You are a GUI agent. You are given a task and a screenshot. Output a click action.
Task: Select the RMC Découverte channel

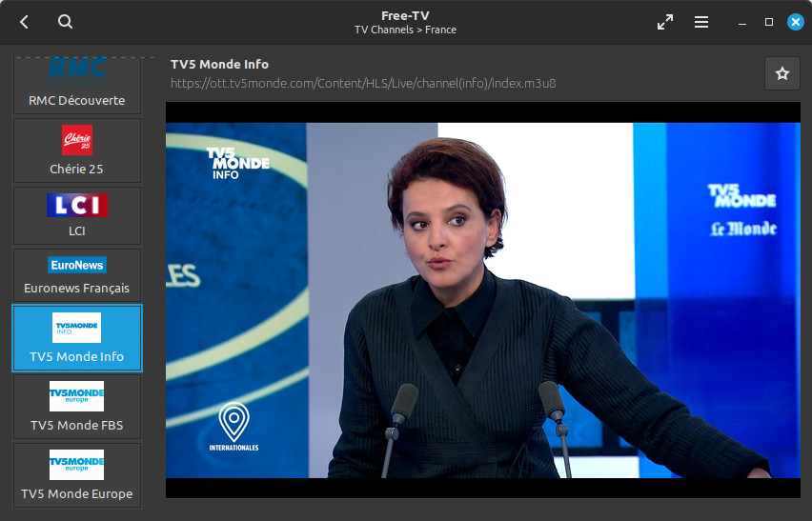pos(77,86)
